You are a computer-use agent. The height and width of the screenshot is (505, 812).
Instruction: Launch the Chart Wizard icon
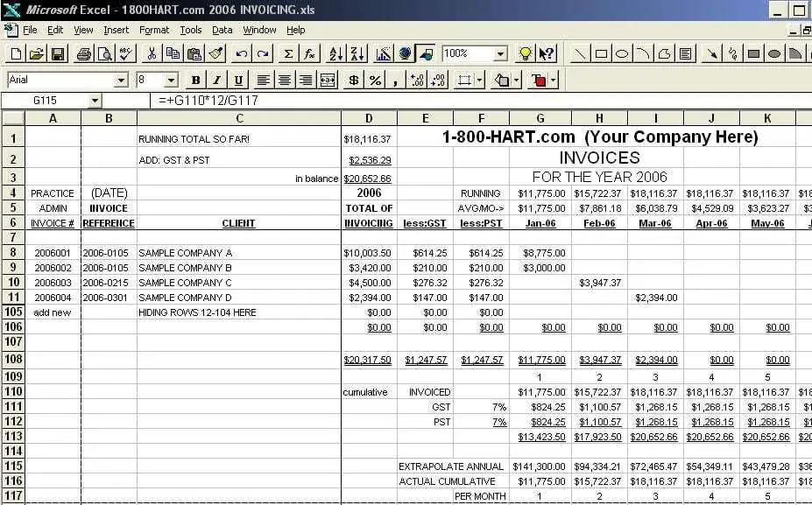(x=383, y=53)
